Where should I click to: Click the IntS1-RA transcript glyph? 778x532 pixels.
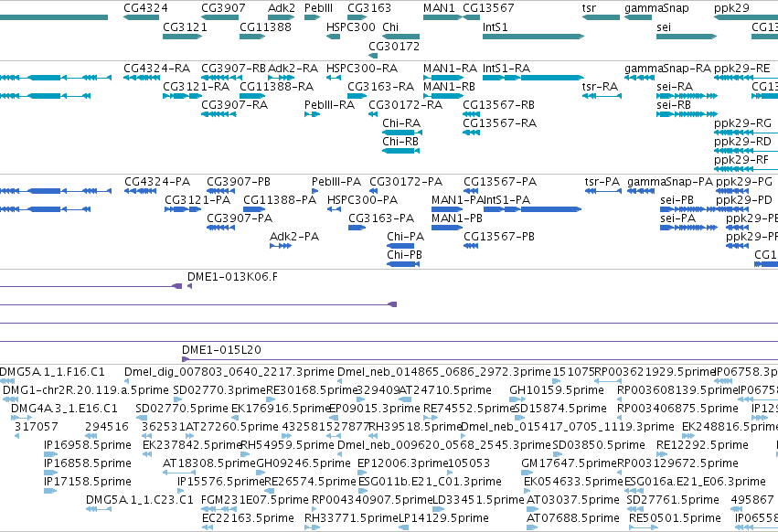tap(533, 78)
